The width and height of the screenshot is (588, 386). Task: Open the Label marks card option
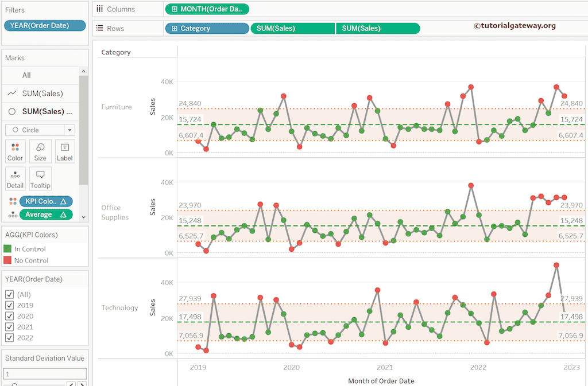[x=64, y=151]
